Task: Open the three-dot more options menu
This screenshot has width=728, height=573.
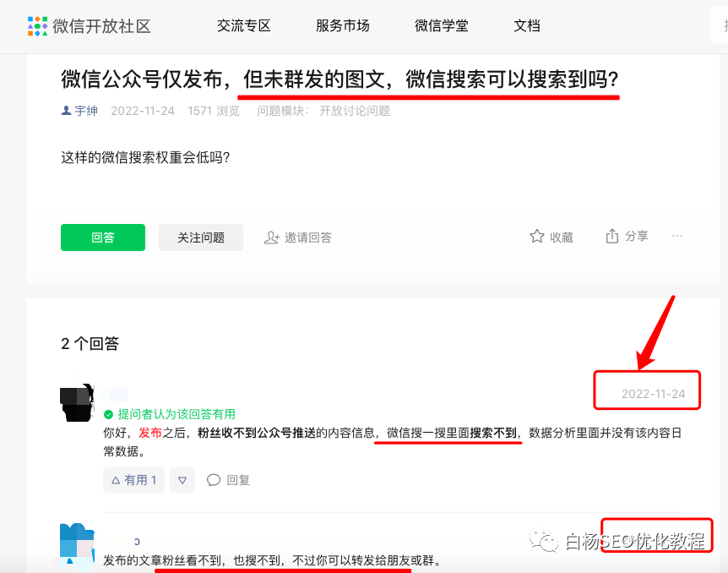Action: pyautogui.click(x=677, y=236)
